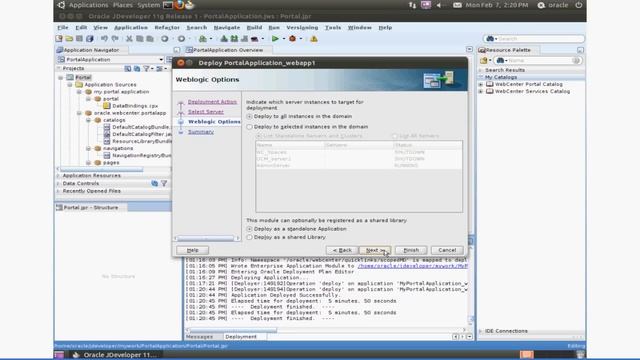Expand the pages package node
Image resolution: width=640 pixels, height=360 pixels.
coord(88,162)
